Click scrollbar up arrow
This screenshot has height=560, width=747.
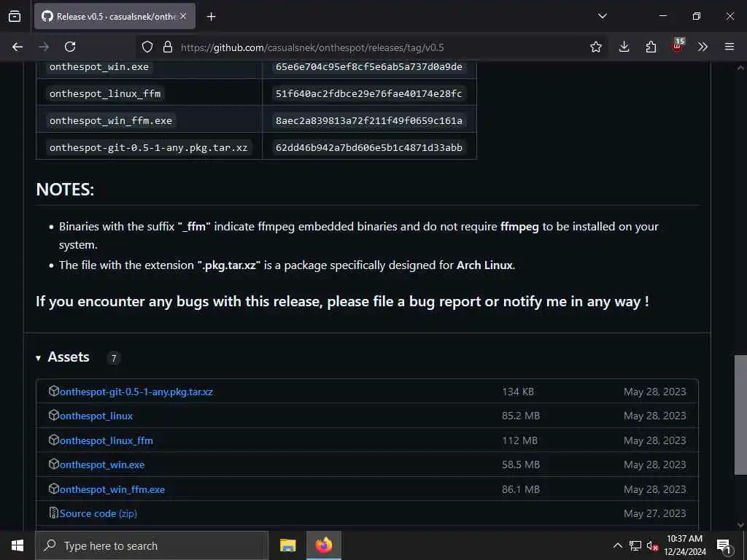(740, 68)
